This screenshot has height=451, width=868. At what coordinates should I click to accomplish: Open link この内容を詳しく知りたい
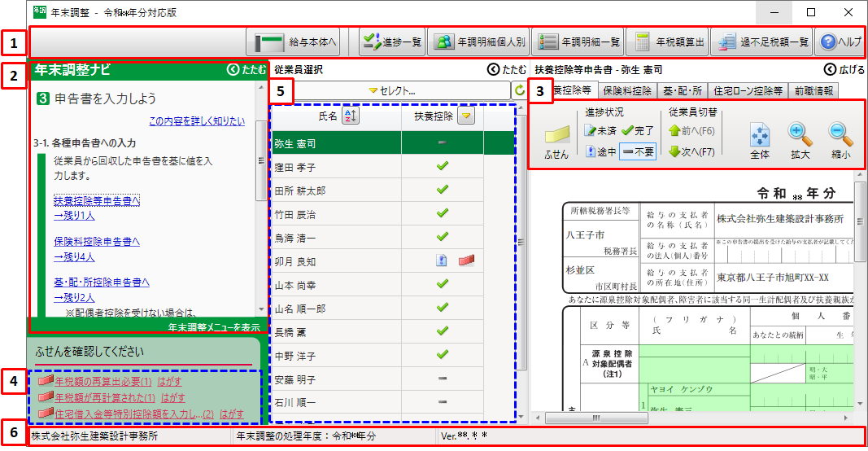pos(197,120)
